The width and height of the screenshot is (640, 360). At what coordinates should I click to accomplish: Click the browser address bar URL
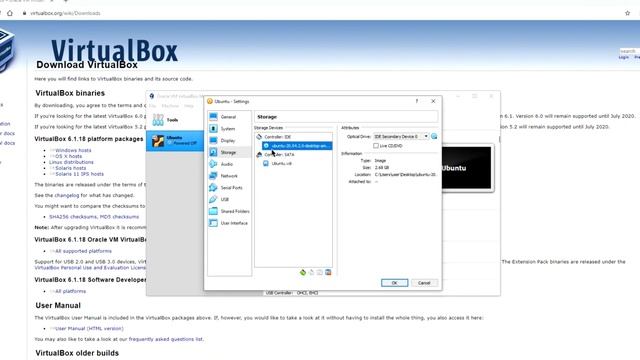[x=65, y=13]
